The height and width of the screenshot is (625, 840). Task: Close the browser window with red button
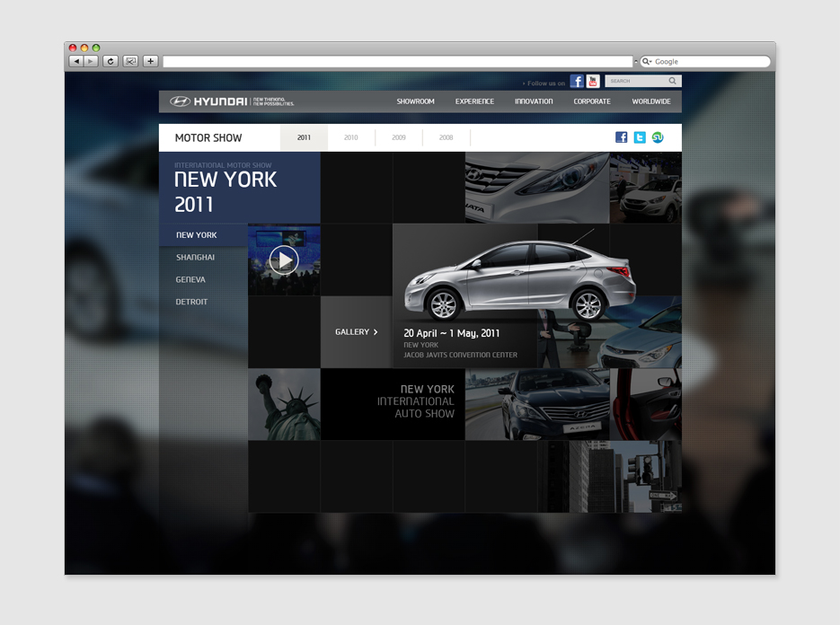point(73,48)
